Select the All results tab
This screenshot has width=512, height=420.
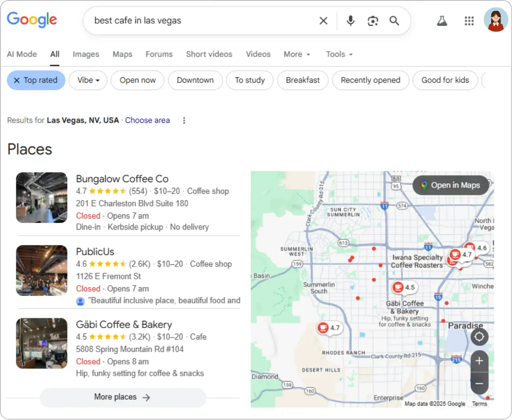pyautogui.click(x=55, y=54)
